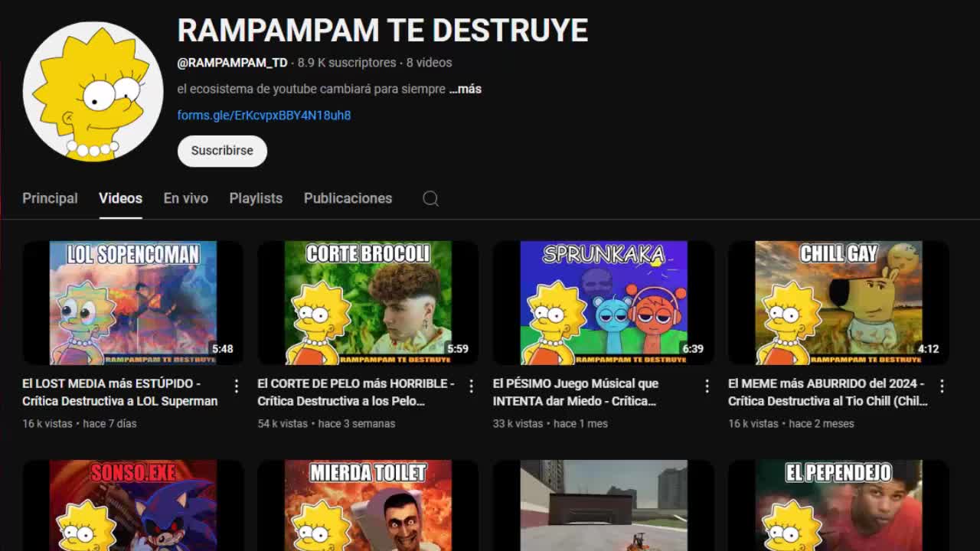Click the 5:48 duration badge

click(223, 349)
